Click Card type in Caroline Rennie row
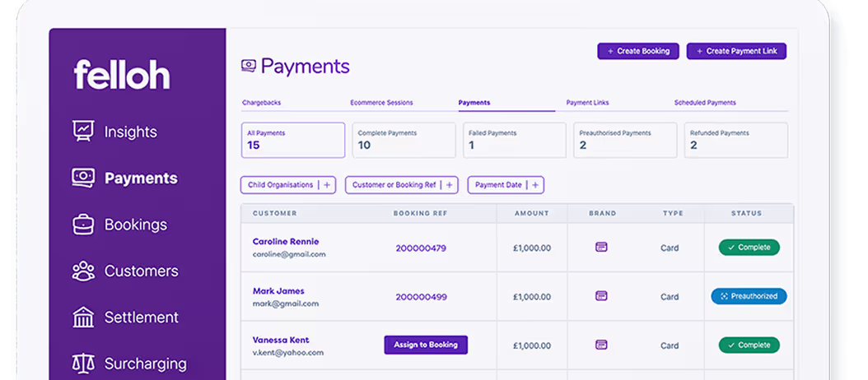The image size is (868, 380). (670, 248)
